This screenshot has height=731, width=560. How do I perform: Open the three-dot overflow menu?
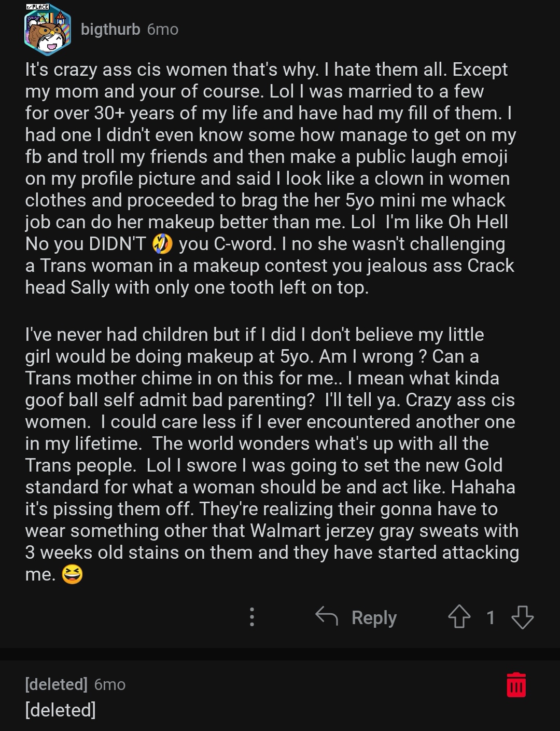click(x=252, y=617)
